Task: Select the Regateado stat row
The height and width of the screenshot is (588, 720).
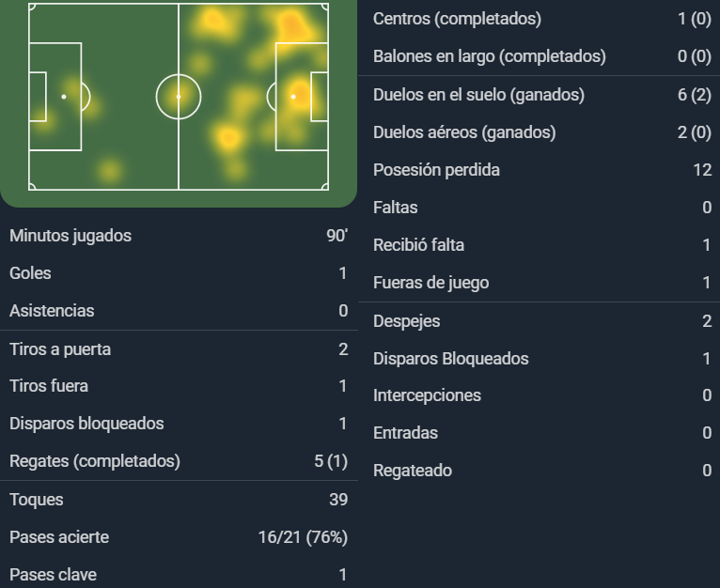Action: pos(540,471)
